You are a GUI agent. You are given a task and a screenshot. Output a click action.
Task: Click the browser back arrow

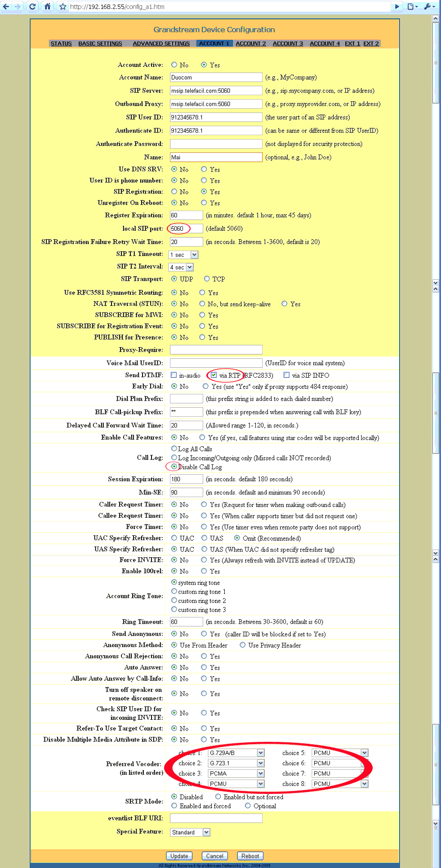pyautogui.click(x=6, y=6)
